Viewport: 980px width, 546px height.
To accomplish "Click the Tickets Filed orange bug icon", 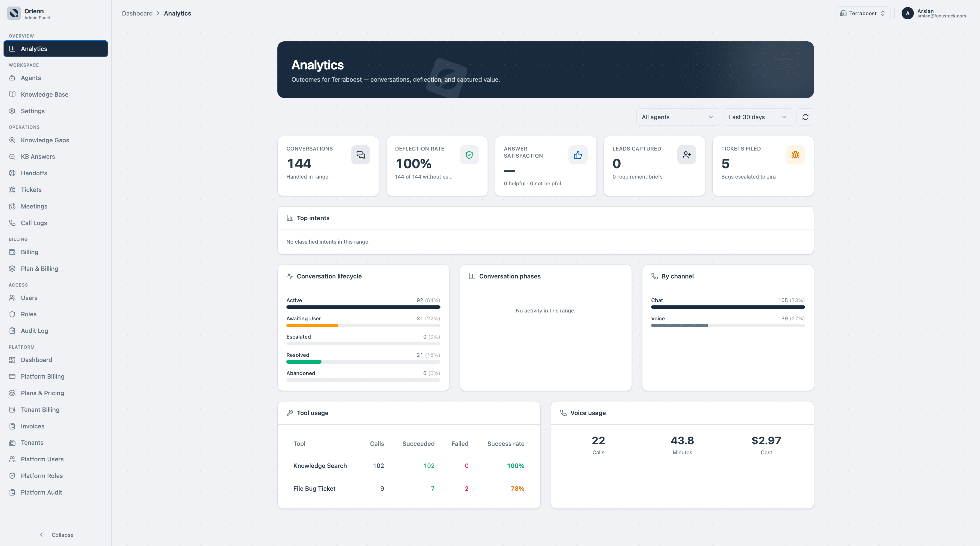I will click(795, 155).
